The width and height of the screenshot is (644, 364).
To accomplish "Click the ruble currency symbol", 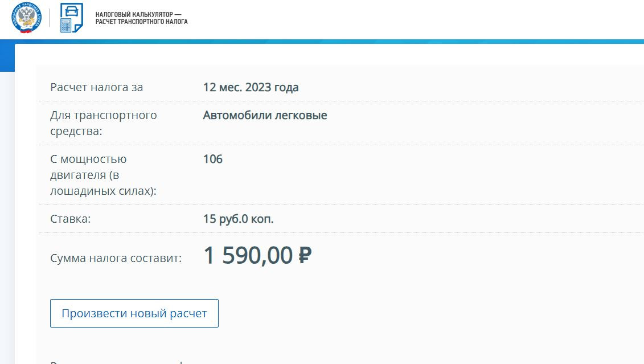I will [x=305, y=256].
